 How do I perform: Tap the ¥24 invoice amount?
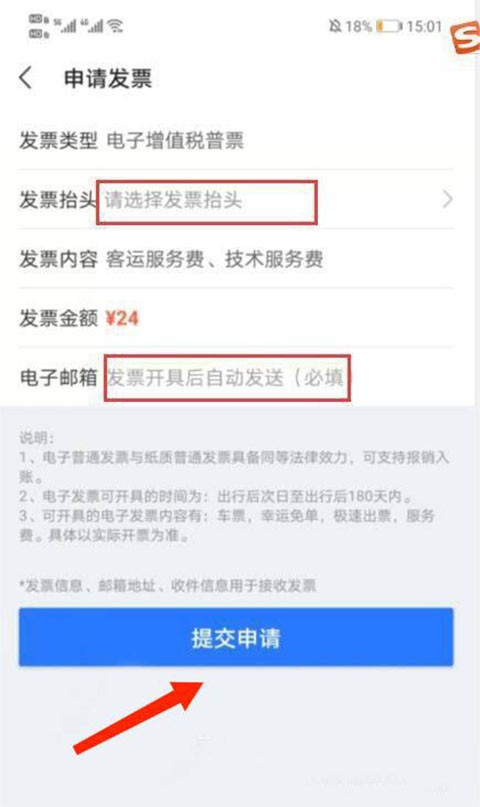122,318
